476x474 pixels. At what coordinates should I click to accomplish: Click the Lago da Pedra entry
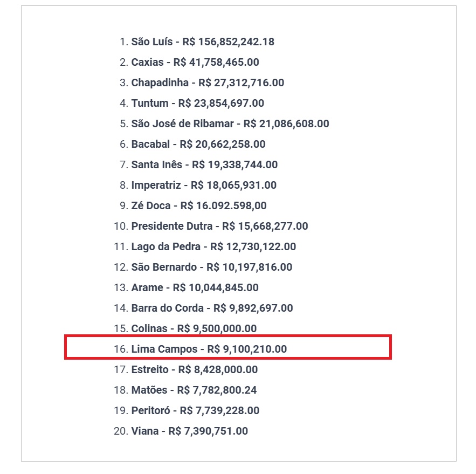[x=213, y=247]
